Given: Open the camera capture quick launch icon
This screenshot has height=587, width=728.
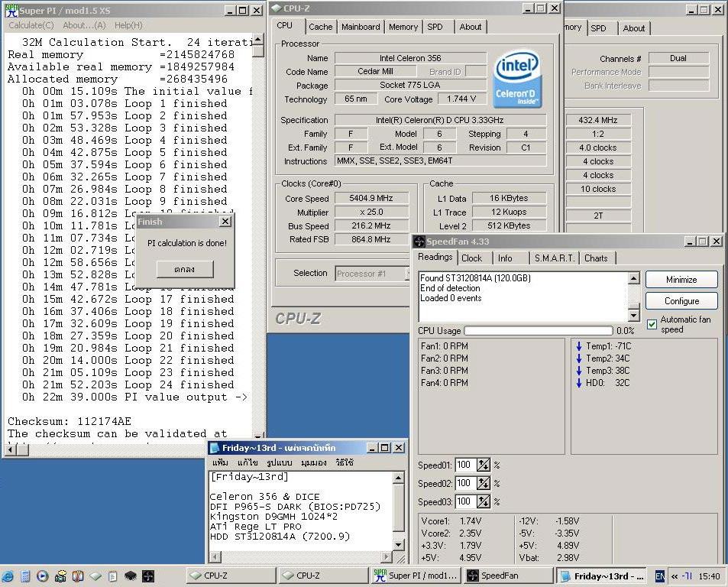Looking at the screenshot, I should pyautogui.click(x=60, y=576).
